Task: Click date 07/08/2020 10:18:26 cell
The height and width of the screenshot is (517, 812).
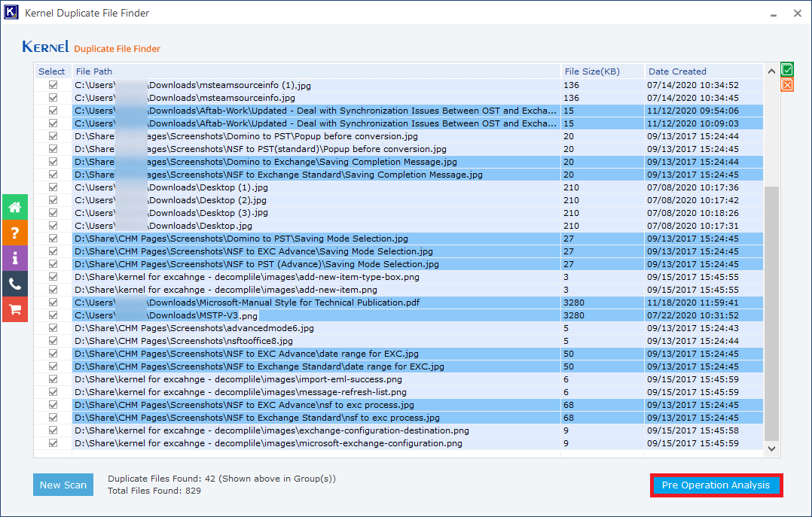Action: coord(704,213)
